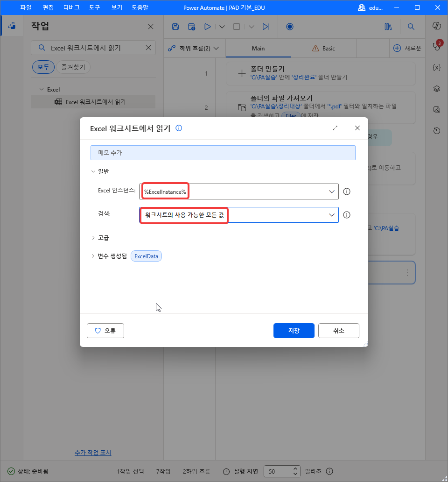The height and width of the screenshot is (482, 448).
Task: Switch to the Main subflow tab
Action: pos(258,48)
